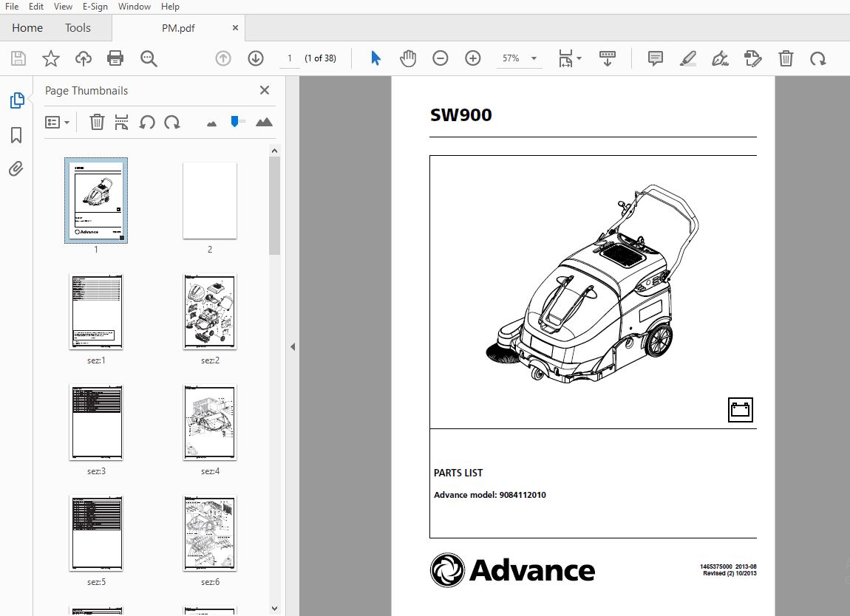Open the Attachments paperclip panel
The height and width of the screenshot is (616, 850).
pyautogui.click(x=16, y=169)
